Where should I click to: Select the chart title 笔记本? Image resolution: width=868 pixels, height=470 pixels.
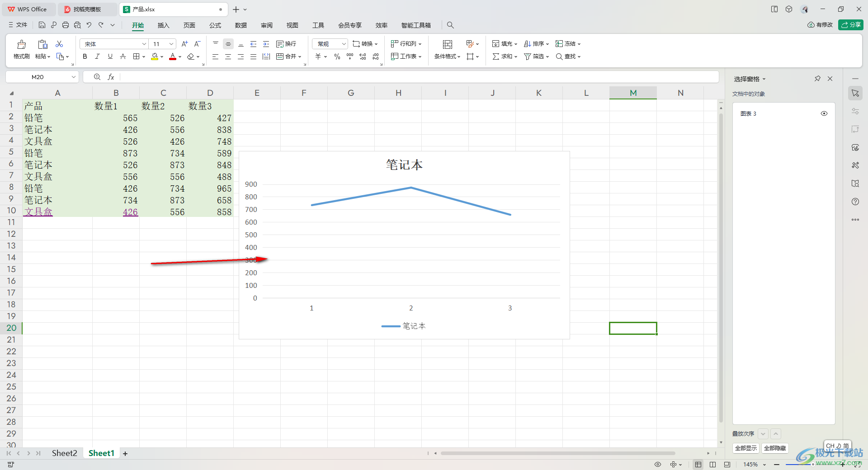[x=404, y=165]
